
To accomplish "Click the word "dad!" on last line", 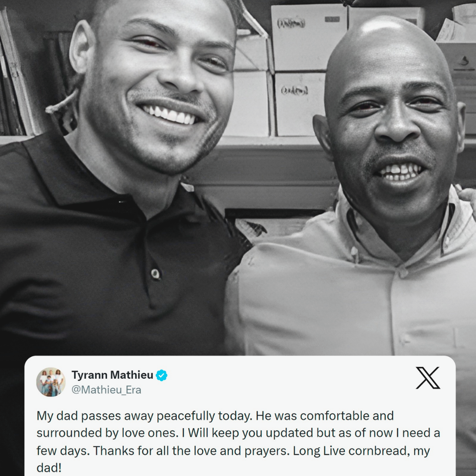I will [x=49, y=468].
